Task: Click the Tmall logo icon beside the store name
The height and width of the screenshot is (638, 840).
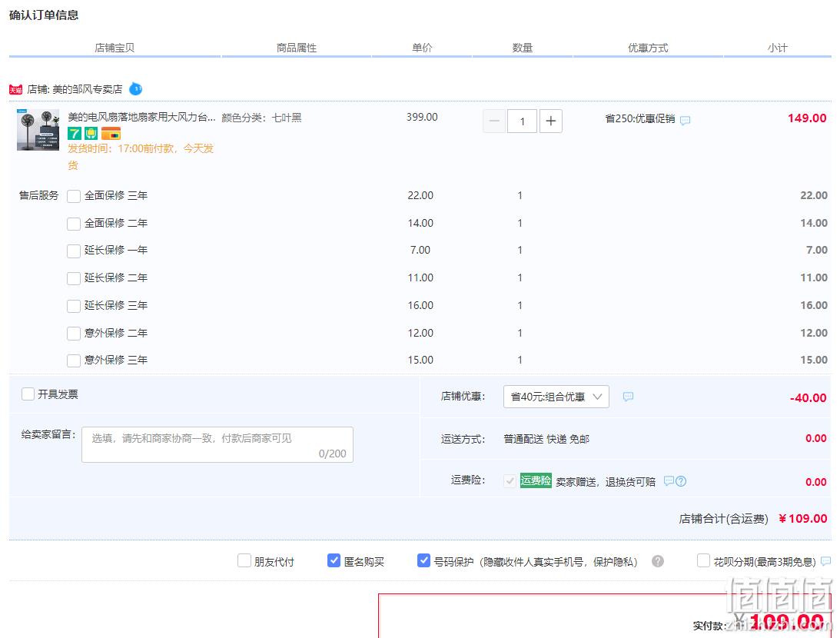Action: tap(15, 89)
